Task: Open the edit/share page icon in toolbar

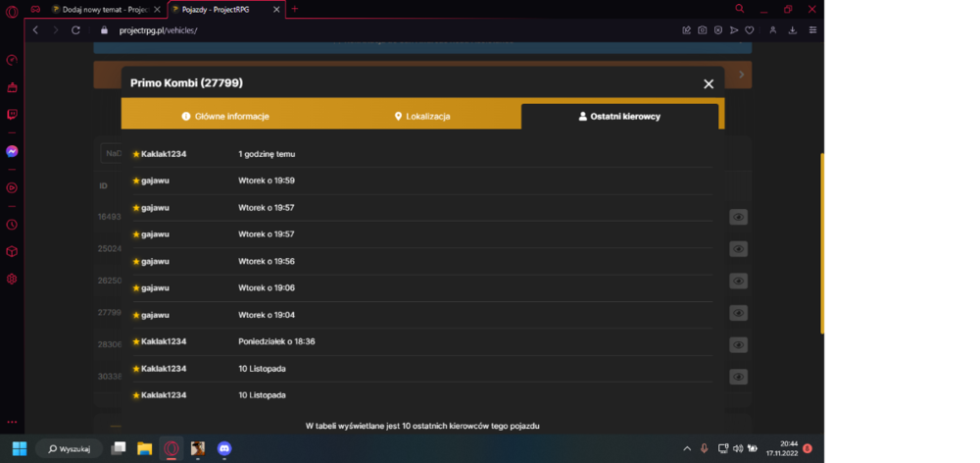Action: coord(686,30)
